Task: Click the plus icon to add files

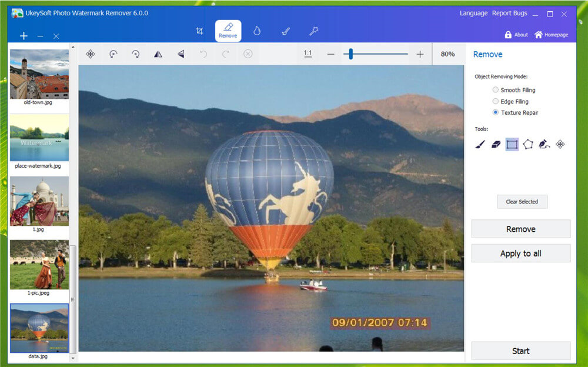Action: click(x=24, y=36)
